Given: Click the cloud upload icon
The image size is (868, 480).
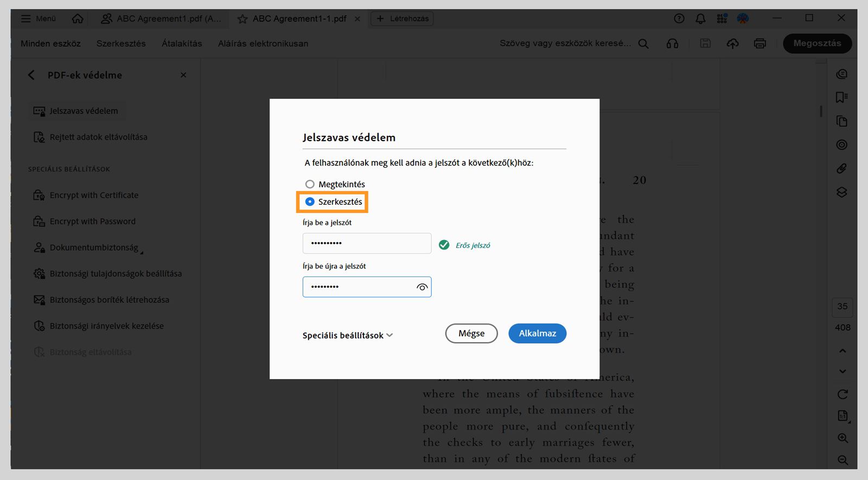Looking at the screenshot, I should click(733, 43).
